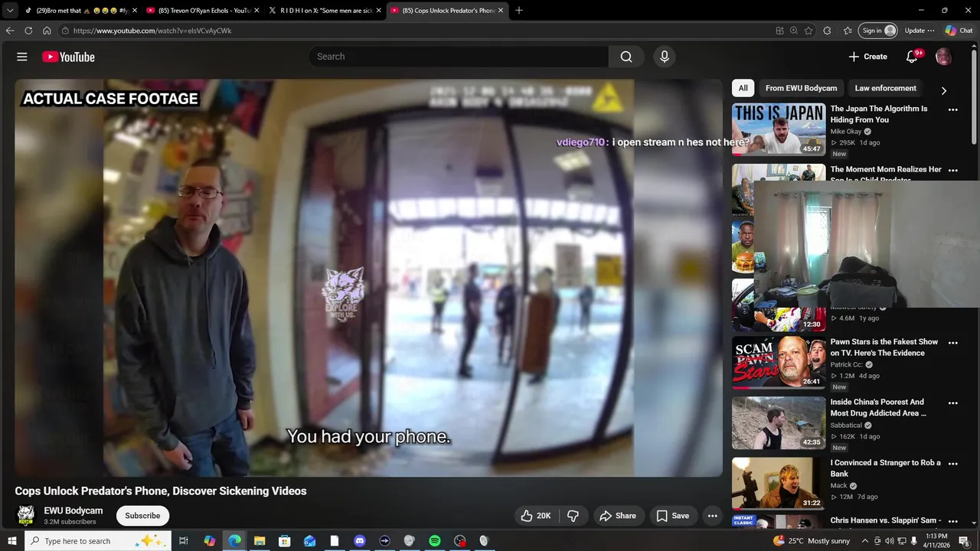Open YouTube notifications bell
Image resolution: width=980 pixels, height=551 pixels.
(x=911, y=57)
